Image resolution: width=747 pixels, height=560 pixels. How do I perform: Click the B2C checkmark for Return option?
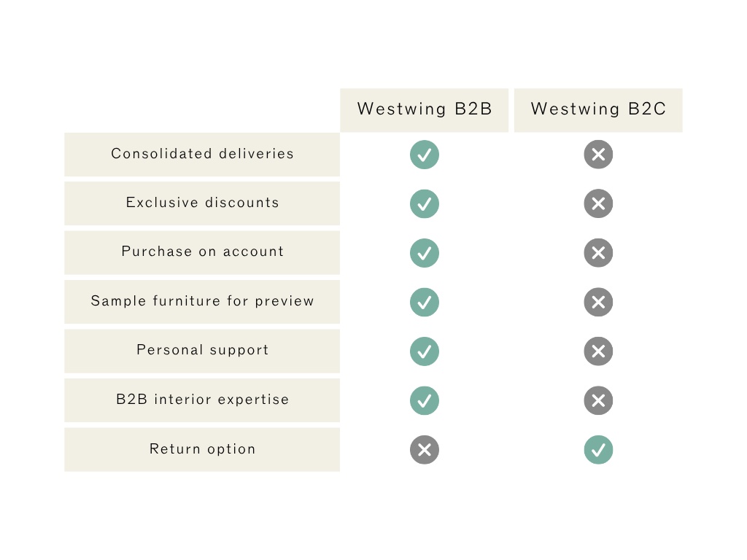pyautogui.click(x=598, y=449)
